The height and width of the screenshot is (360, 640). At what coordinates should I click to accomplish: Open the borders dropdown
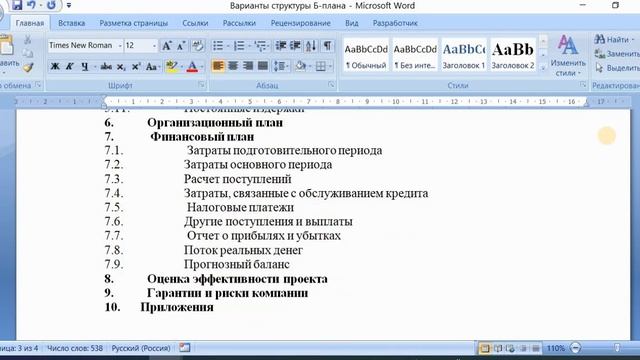[330, 66]
